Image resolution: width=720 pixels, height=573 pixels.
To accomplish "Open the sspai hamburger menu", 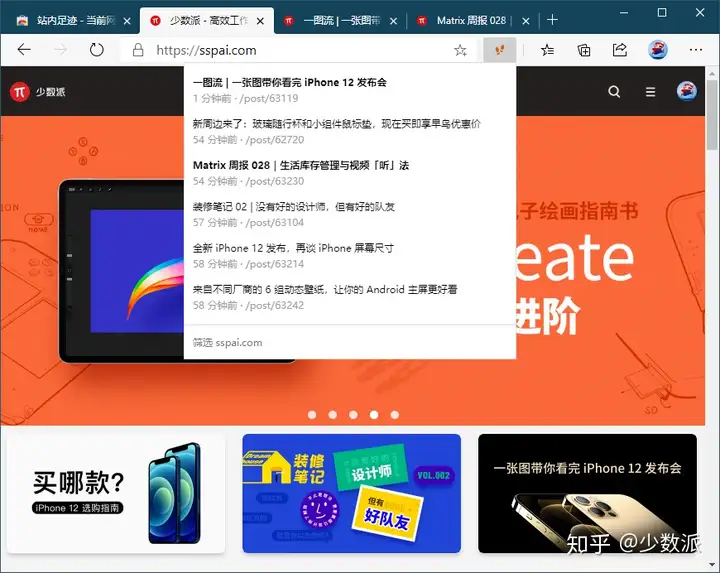I will pos(650,92).
